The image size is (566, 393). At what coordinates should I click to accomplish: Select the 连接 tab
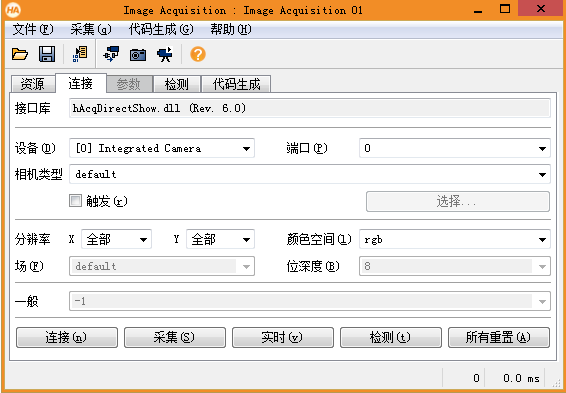click(81, 83)
